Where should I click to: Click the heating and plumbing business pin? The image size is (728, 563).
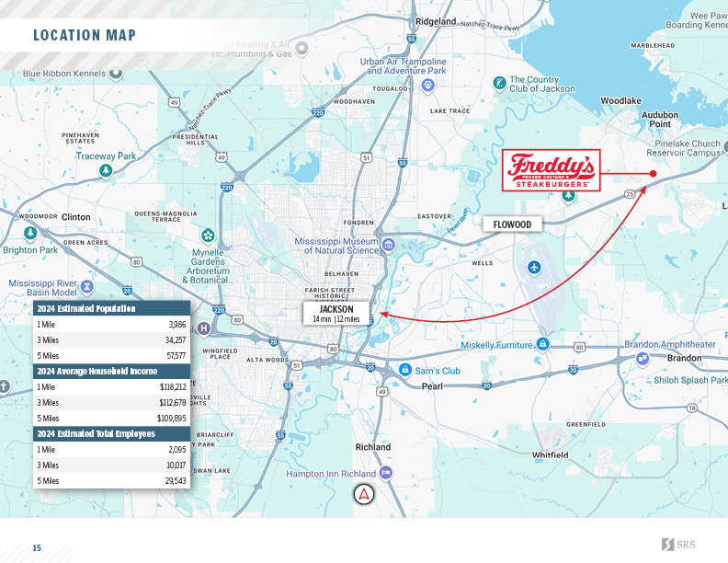coord(301,48)
